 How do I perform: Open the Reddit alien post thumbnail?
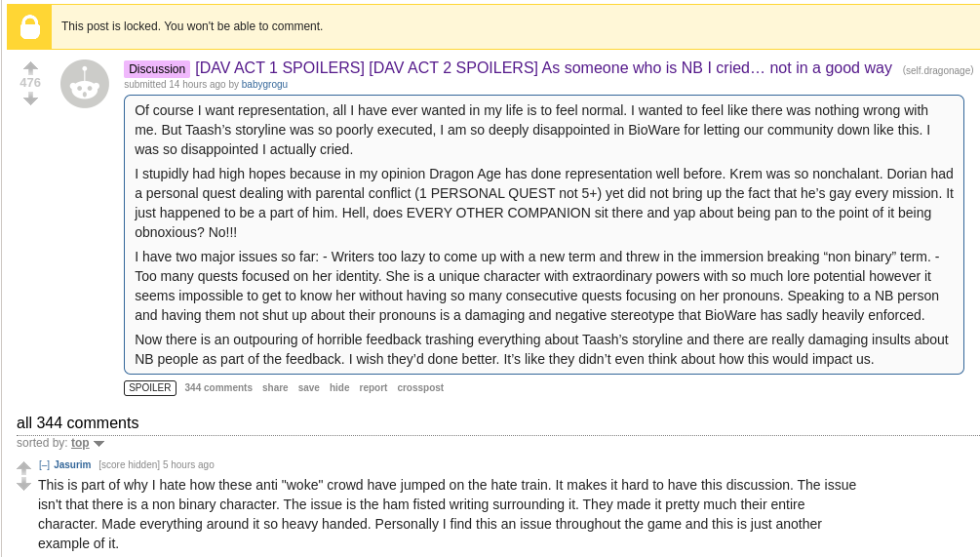click(85, 84)
